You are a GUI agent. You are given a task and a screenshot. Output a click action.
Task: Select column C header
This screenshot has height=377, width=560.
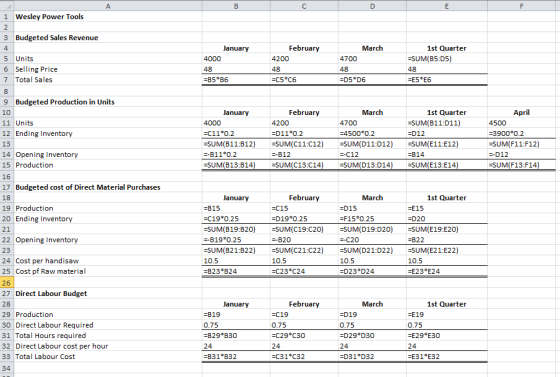304,6
